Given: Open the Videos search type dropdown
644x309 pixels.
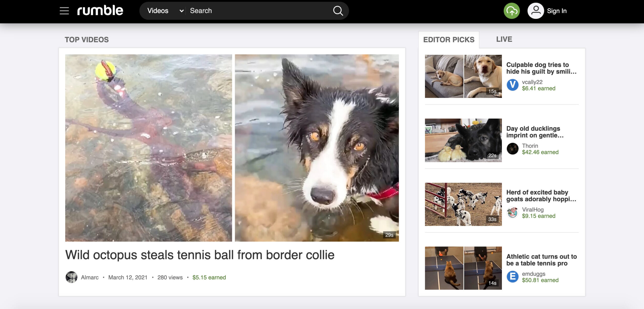Looking at the screenshot, I should point(165,11).
